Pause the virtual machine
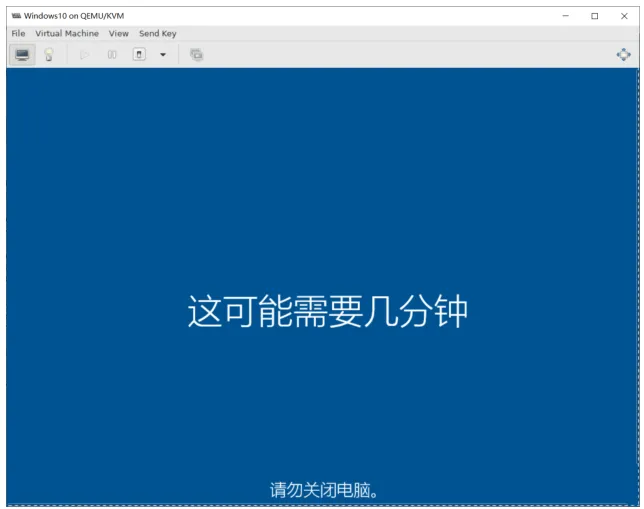Image resolution: width=644 pixels, height=509 pixels. click(112, 55)
